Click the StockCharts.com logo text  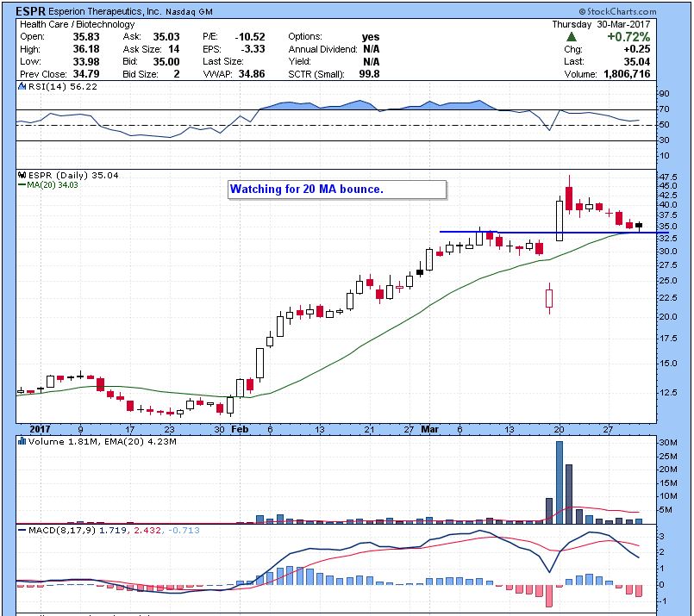617,11
